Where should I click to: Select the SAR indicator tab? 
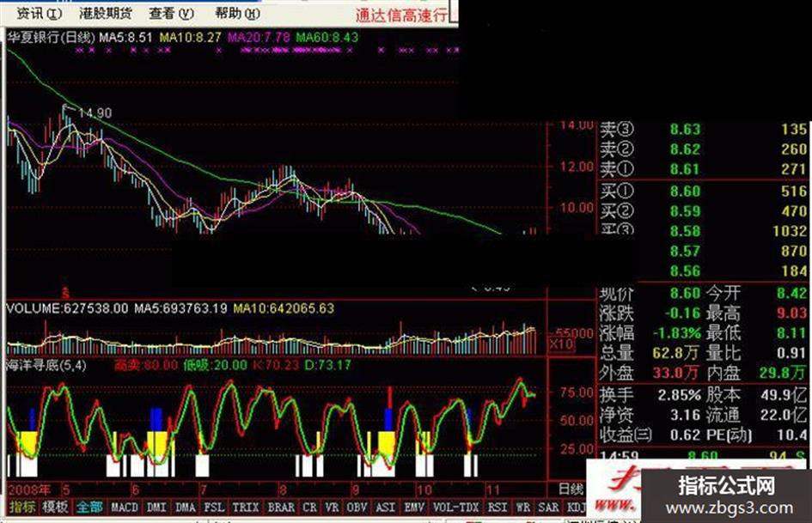(x=548, y=507)
